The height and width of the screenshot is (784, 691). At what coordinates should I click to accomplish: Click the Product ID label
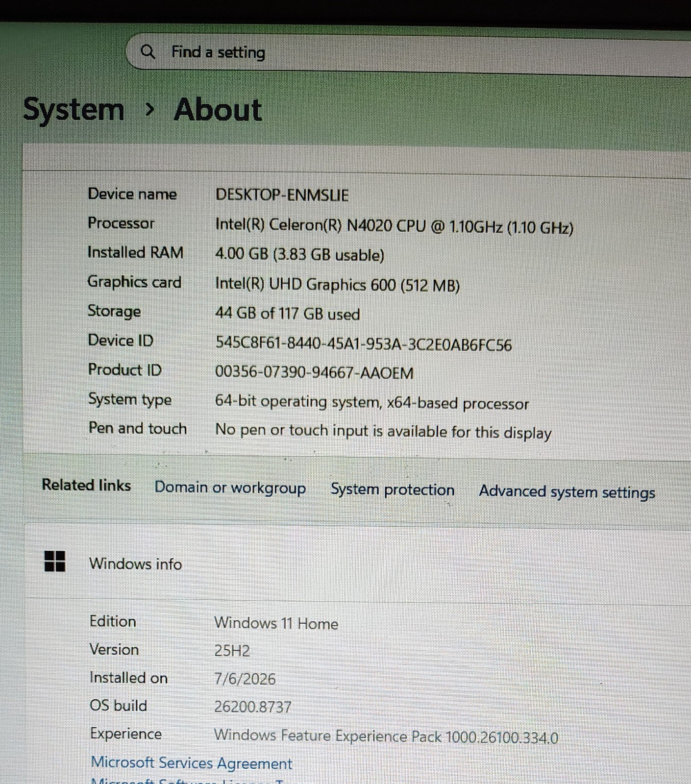coord(125,369)
